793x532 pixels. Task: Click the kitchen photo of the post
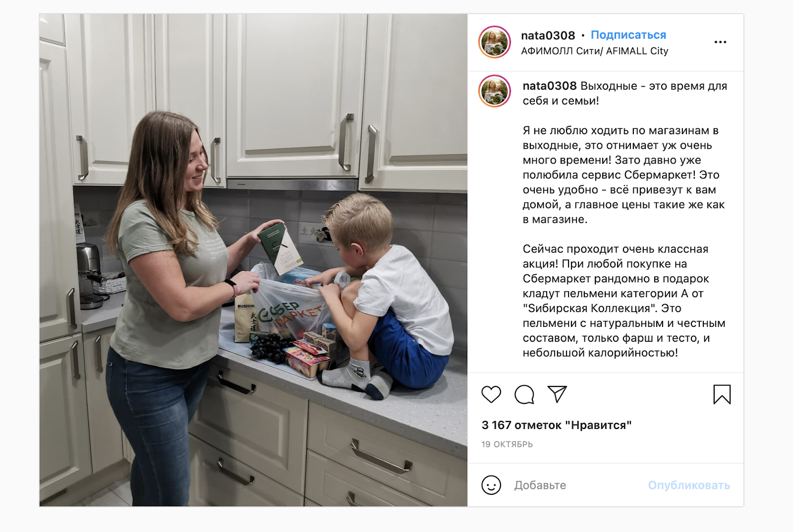253,260
